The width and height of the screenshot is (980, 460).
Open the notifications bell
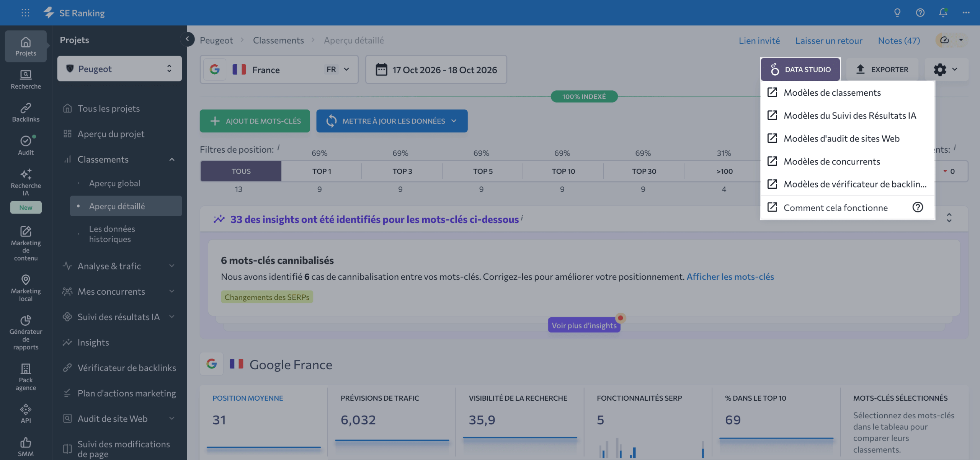click(x=943, y=13)
